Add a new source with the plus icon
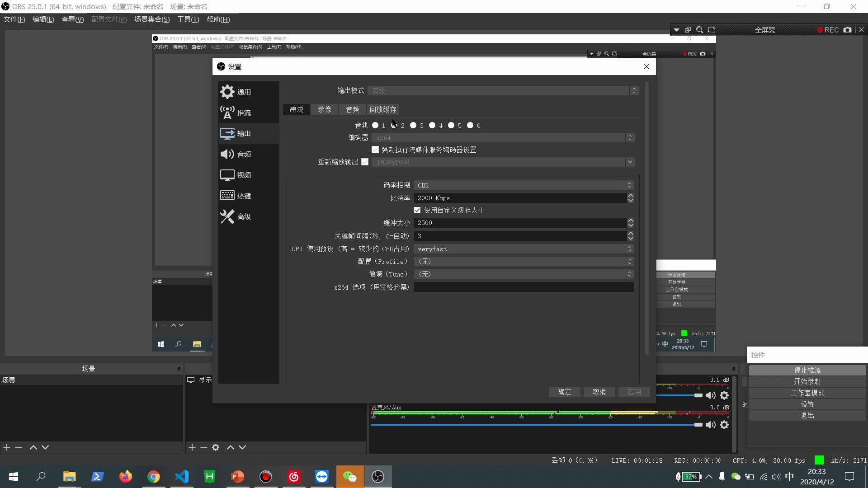 point(192,447)
